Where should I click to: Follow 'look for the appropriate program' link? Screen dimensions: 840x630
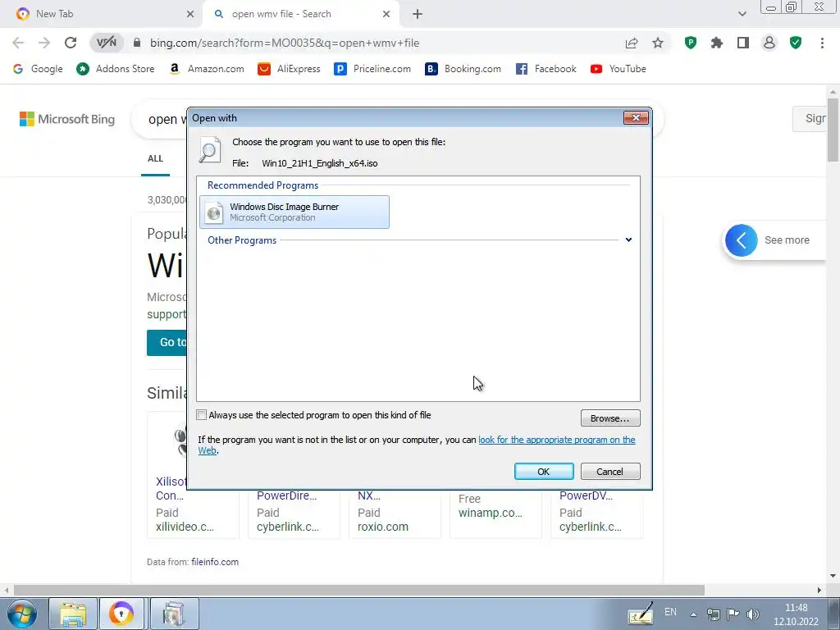click(557, 440)
